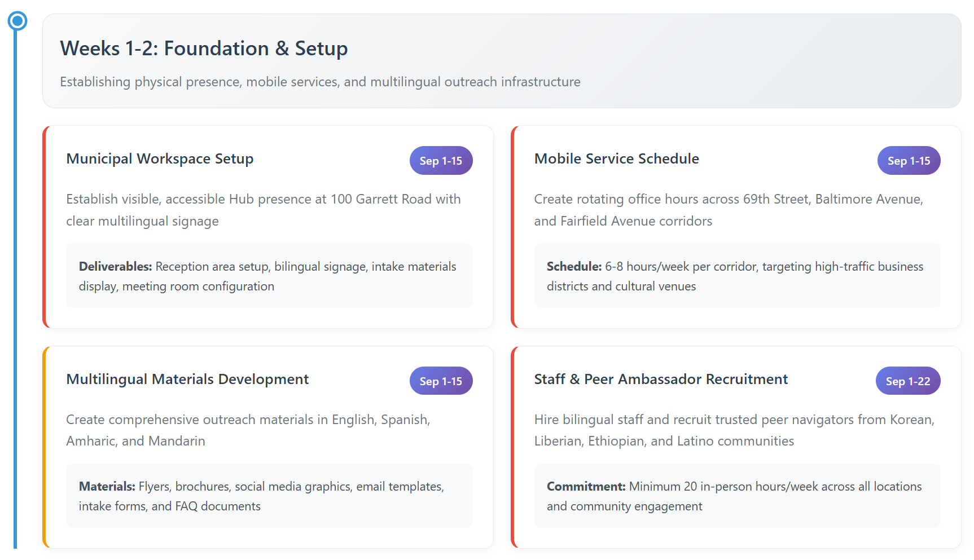This screenshot has width=974, height=560.
Task: Click the bilingual staff hiring description
Action: tap(734, 430)
